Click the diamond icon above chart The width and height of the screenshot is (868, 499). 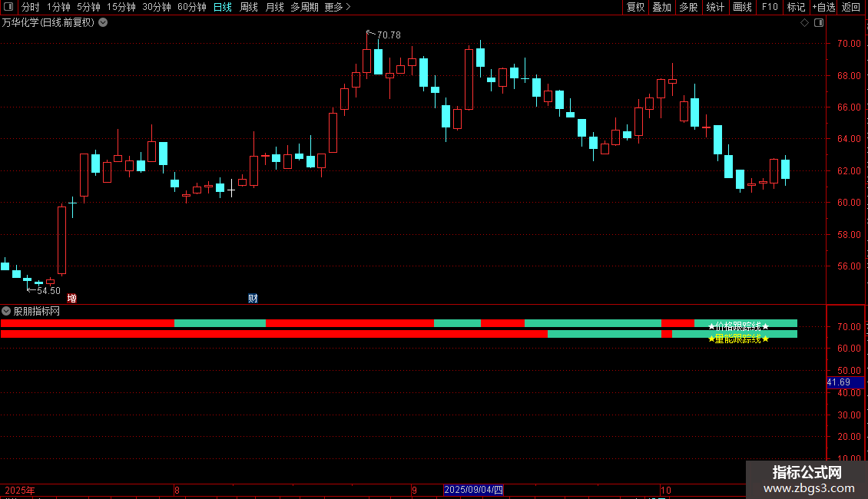click(805, 23)
